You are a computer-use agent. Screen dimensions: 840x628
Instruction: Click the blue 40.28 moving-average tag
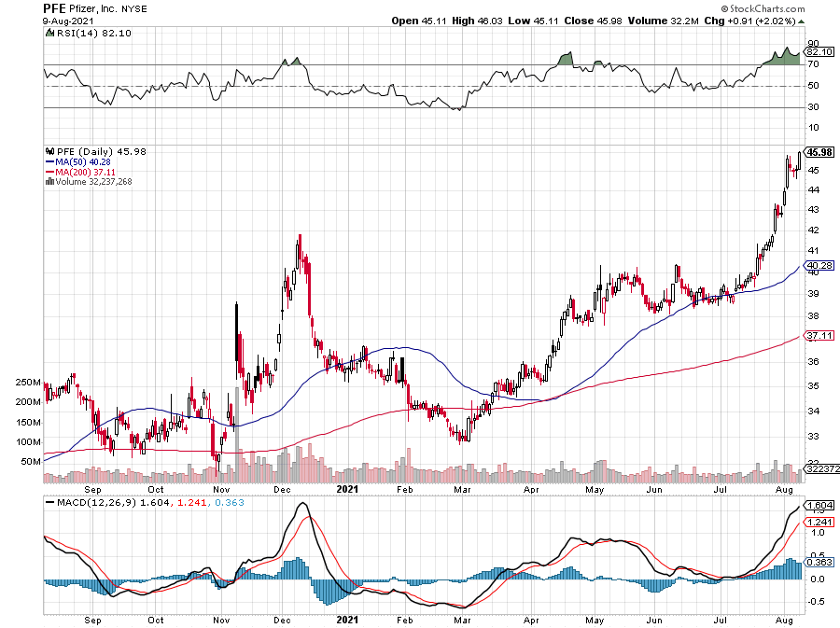(x=819, y=266)
